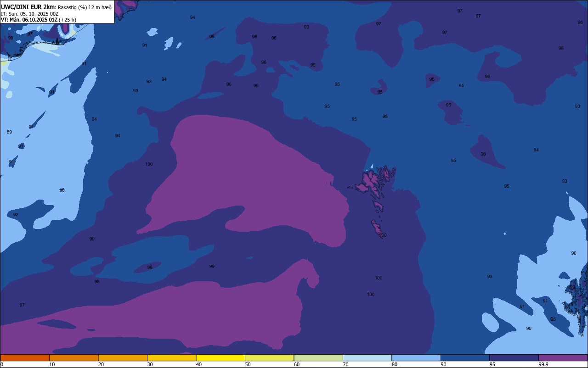Select the 90–95 medium blue legend swatch
Viewport: 588px width, 368px height.
(465, 357)
